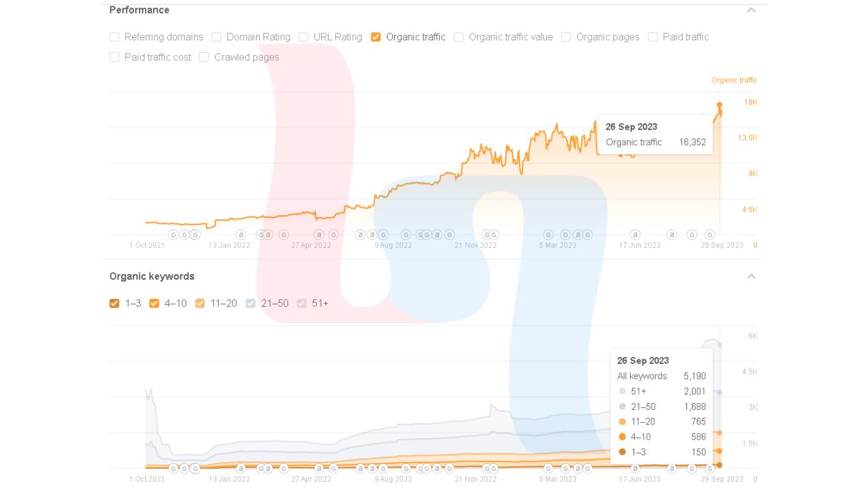Click rightmost Google marker in Organic keywords chart
This screenshot has width=868, height=496.
point(710,468)
